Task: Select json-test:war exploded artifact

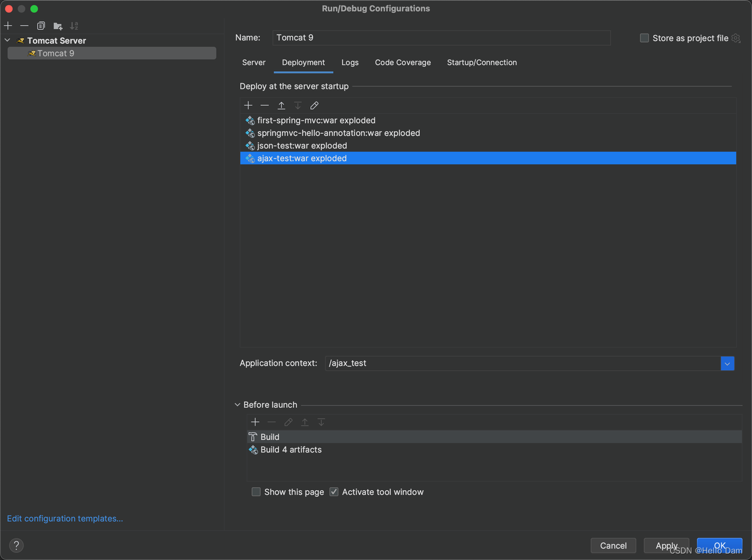Action: 488,146
